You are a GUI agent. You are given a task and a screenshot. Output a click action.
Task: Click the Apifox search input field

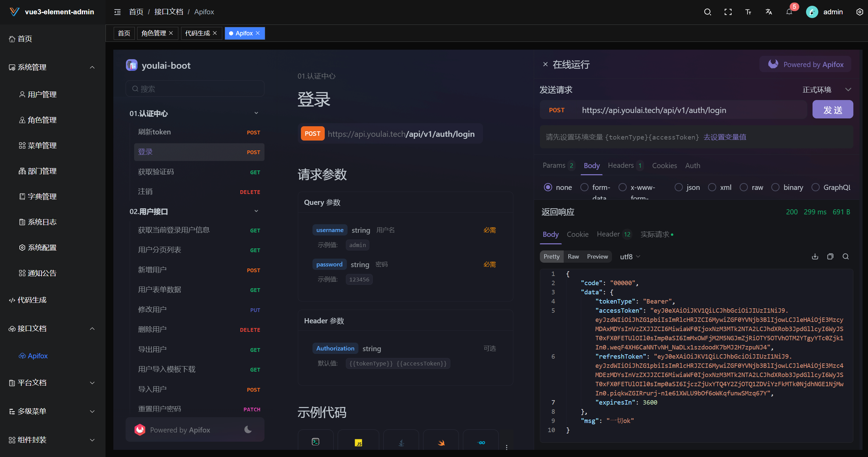point(195,88)
